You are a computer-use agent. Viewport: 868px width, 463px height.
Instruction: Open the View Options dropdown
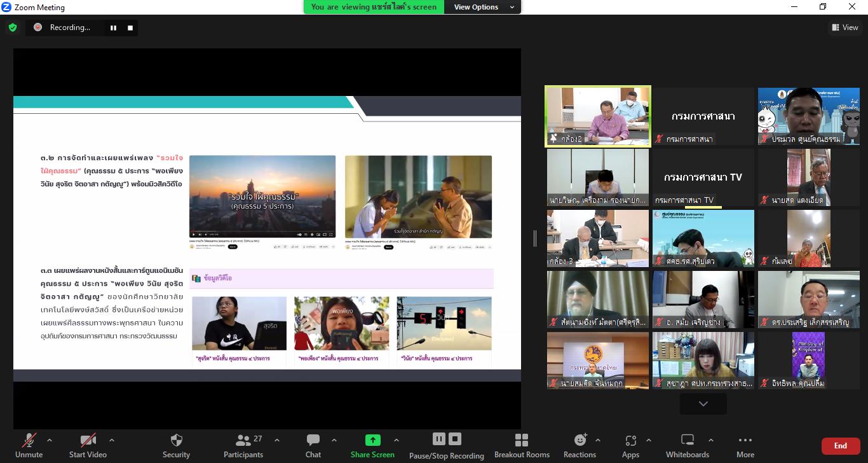coord(484,7)
